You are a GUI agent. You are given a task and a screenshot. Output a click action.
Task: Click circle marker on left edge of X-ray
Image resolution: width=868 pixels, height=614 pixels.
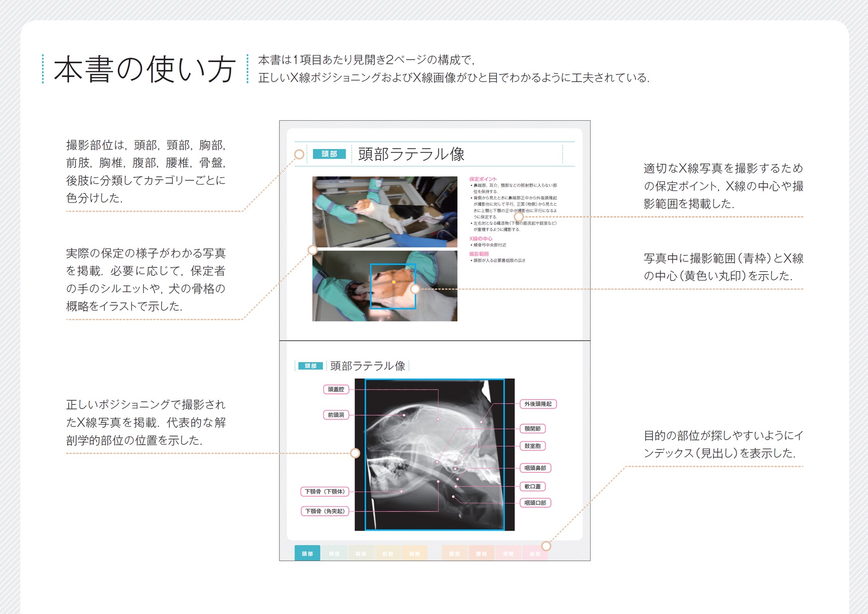355,453
